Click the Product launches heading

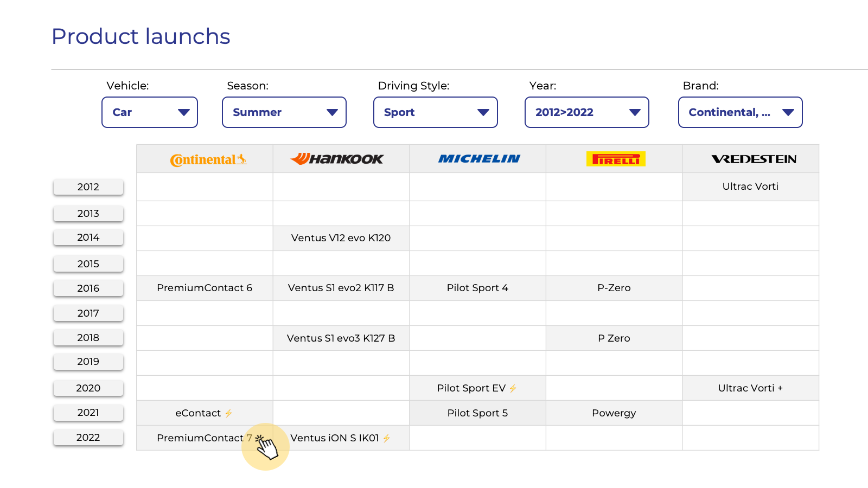pos(141,36)
